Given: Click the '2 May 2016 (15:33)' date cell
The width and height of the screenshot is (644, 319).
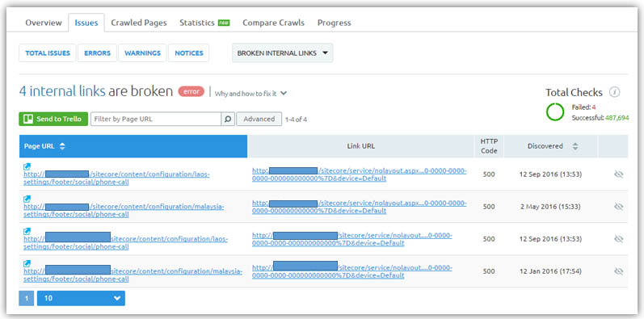Looking at the screenshot, I should coord(550,207).
